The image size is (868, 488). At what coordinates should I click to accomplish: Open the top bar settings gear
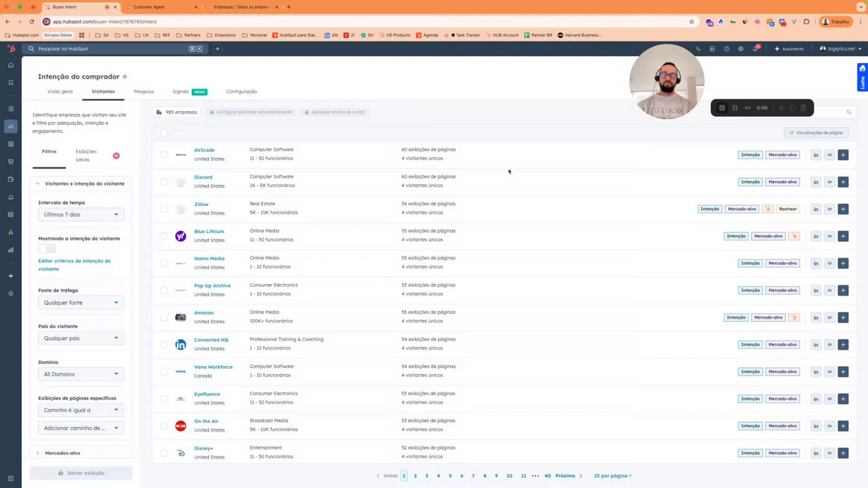(741, 49)
